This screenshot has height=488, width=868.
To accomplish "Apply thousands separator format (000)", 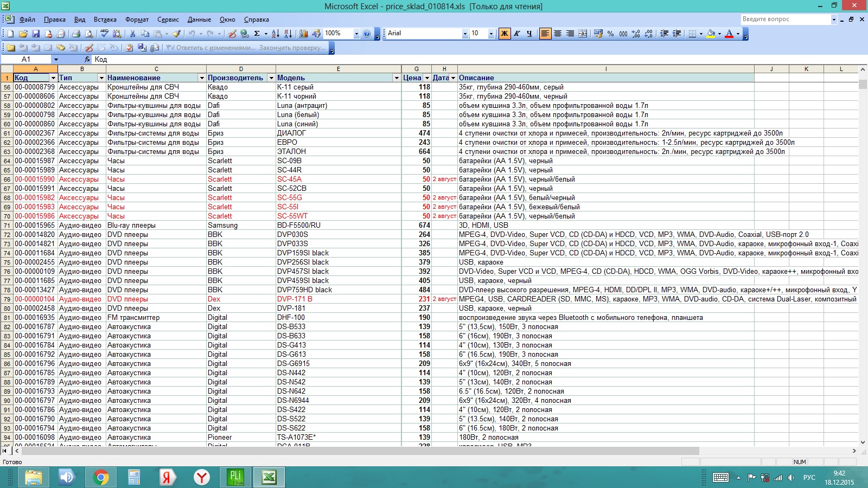I will 623,34.
